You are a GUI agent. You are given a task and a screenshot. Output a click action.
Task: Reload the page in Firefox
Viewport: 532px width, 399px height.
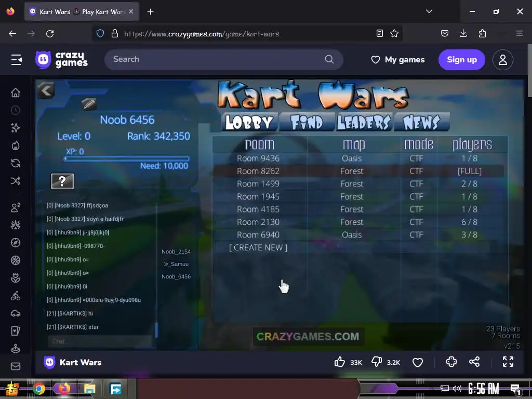click(x=50, y=34)
